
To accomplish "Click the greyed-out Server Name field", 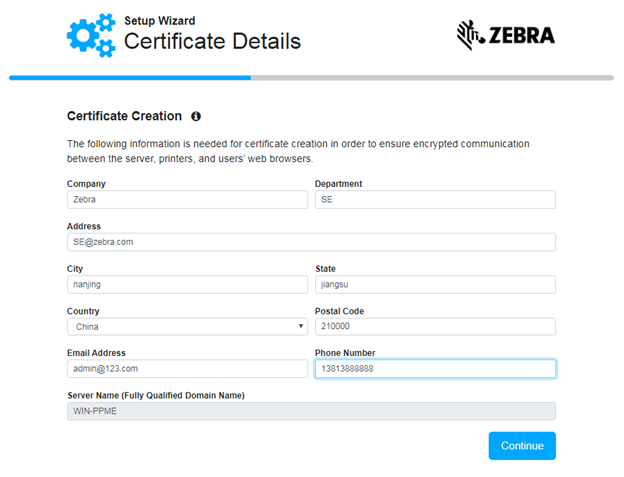I will [x=311, y=411].
